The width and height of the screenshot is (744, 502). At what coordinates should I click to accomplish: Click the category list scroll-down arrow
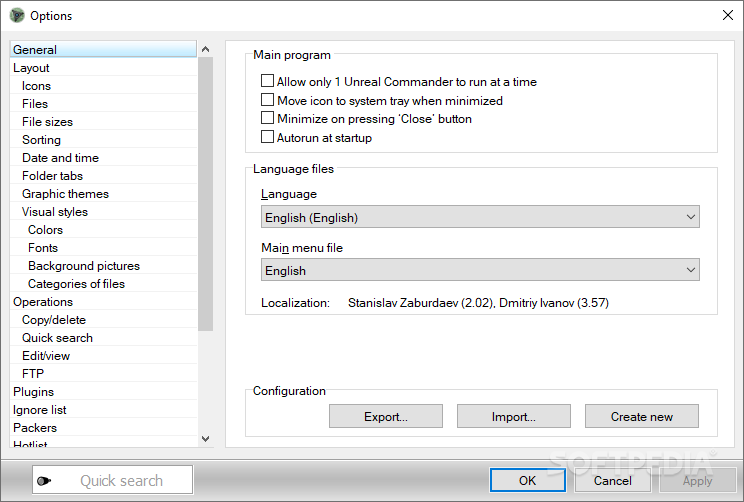point(205,439)
